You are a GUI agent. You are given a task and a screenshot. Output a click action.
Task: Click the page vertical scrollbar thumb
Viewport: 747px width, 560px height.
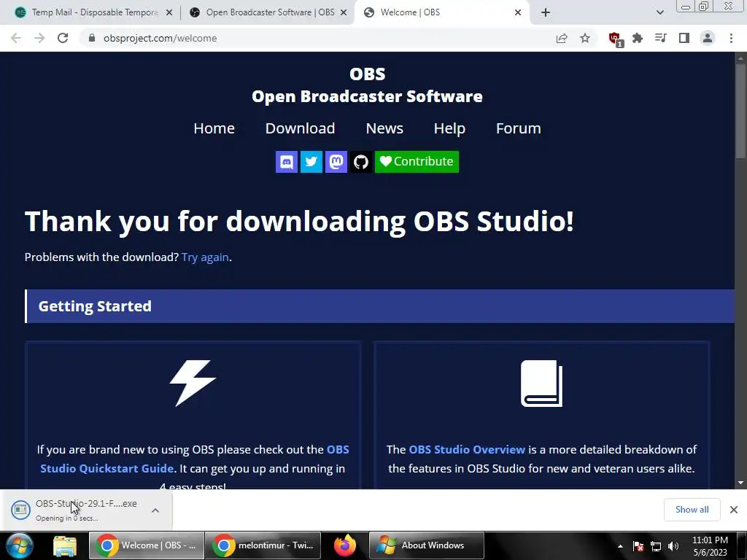point(741,111)
